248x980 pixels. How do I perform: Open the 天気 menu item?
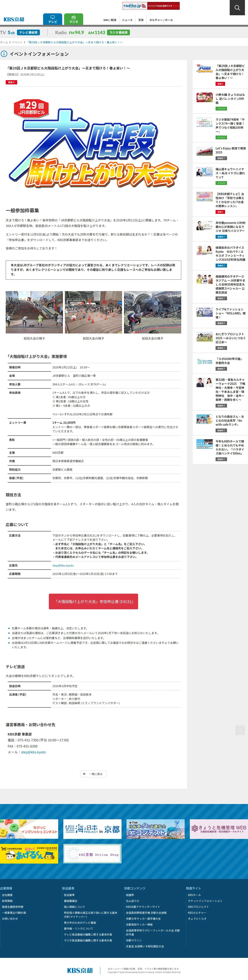point(141,20)
